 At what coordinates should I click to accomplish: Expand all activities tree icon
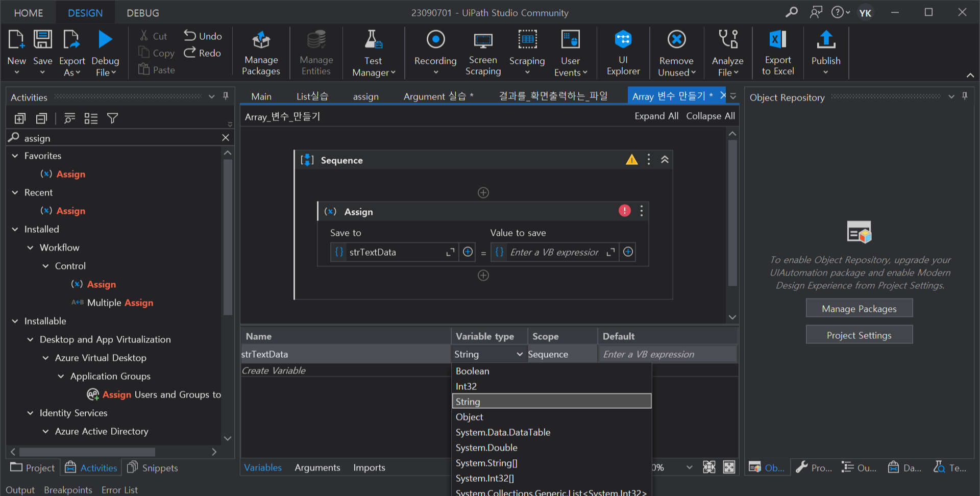[20, 118]
